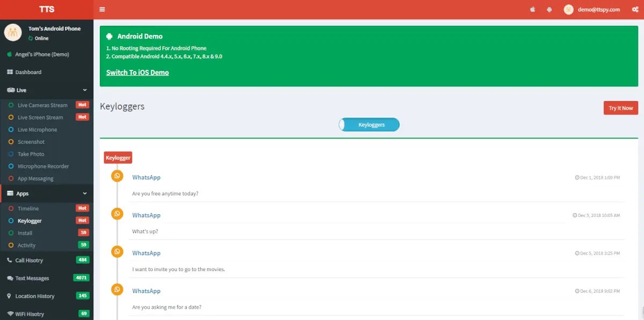This screenshot has height=320, width=644.
Task: Click the 'Are you free anytime today?' message
Action: point(165,193)
